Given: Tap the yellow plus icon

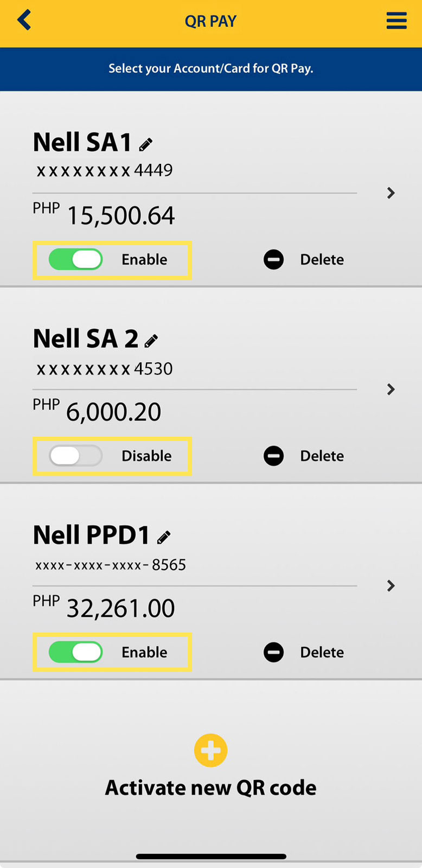Looking at the screenshot, I should (210, 750).
